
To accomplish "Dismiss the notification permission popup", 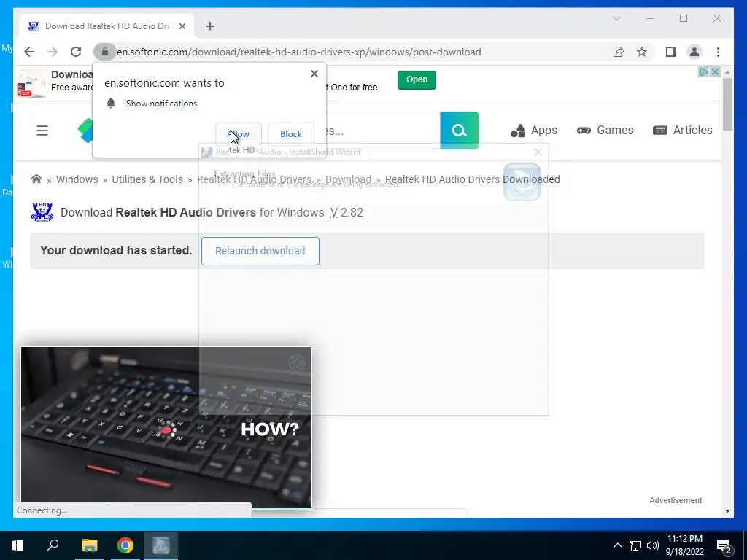I will pyautogui.click(x=314, y=74).
